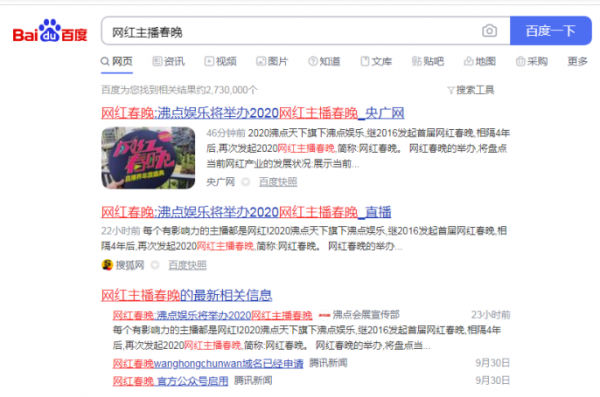Open the 文库 library tab
600x397 pixels.
click(x=376, y=61)
